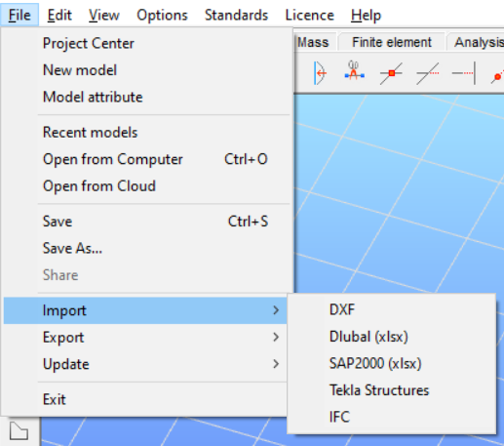504x446 pixels.
Task: Switch to the Mass tab
Action: pyautogui.click(x=313, y=42)
